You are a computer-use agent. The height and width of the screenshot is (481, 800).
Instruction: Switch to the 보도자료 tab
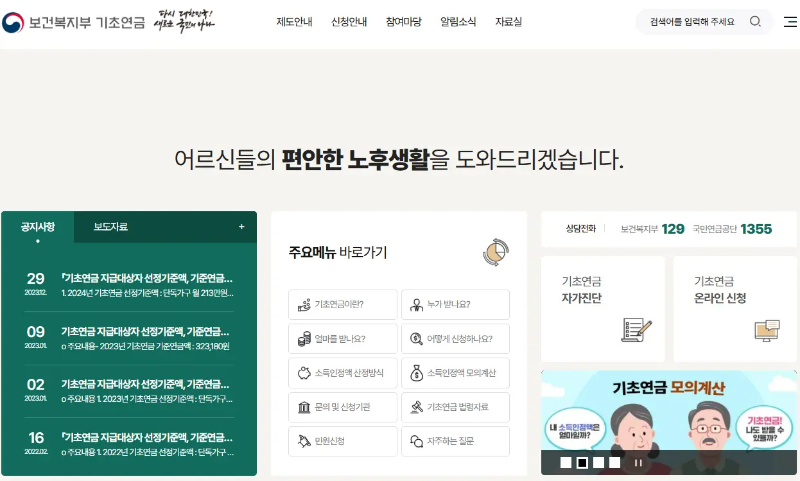click(110, 227)
